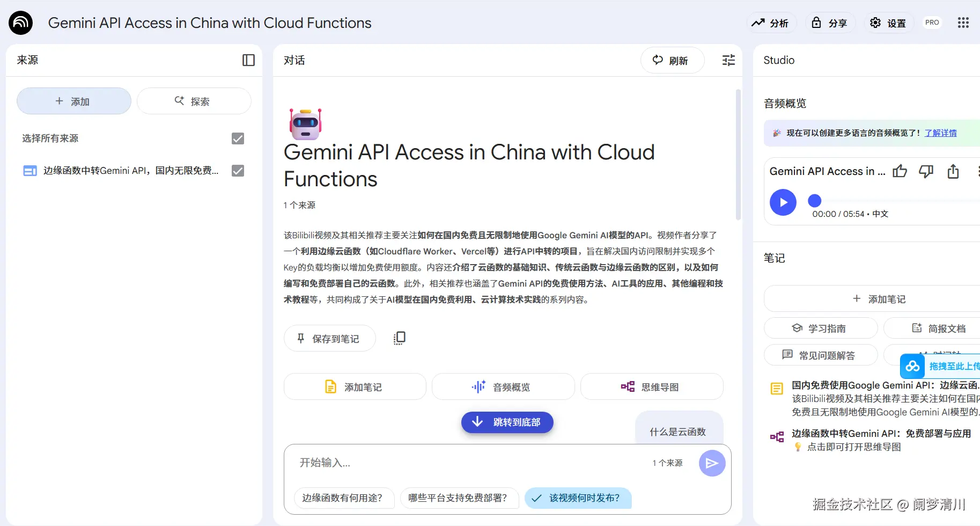Viewport: 980px width, 526px height.
Task: Open the Google apps grid icon
Action: (963, 23)
